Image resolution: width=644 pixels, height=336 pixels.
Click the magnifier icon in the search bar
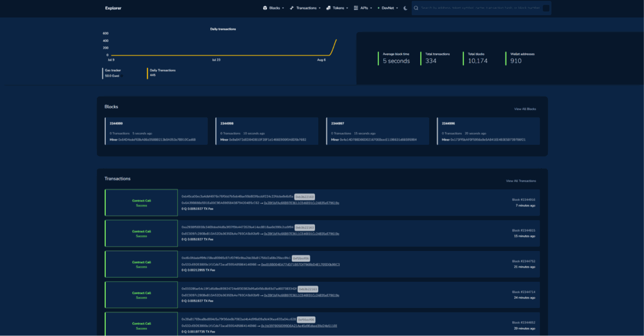(x=416, y=8)
